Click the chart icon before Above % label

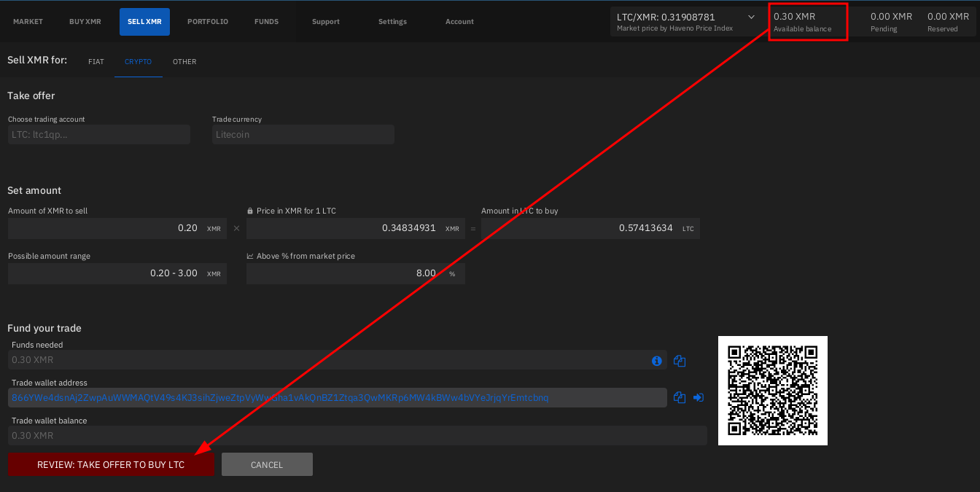point(250,256)
